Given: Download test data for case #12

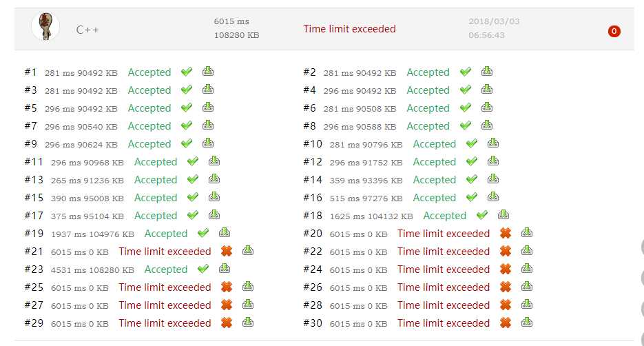Looking at the screenshot, I should [x=493, y=161].
